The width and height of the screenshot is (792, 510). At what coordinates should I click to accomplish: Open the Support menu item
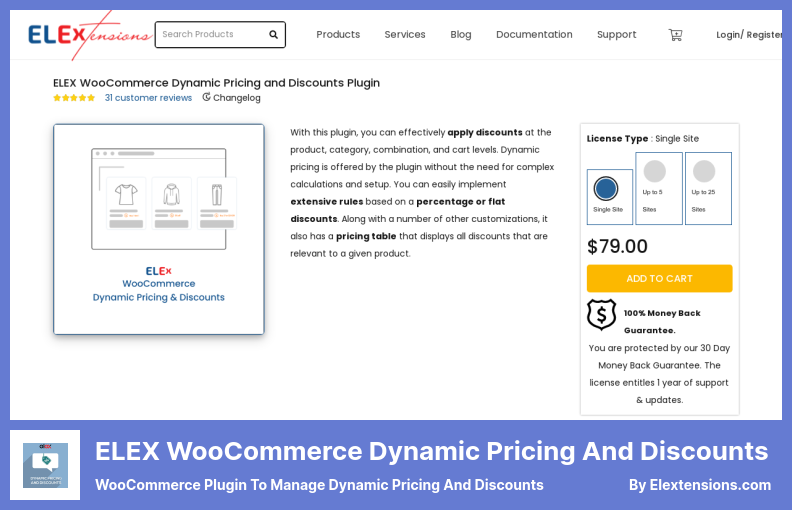(616, 35)
